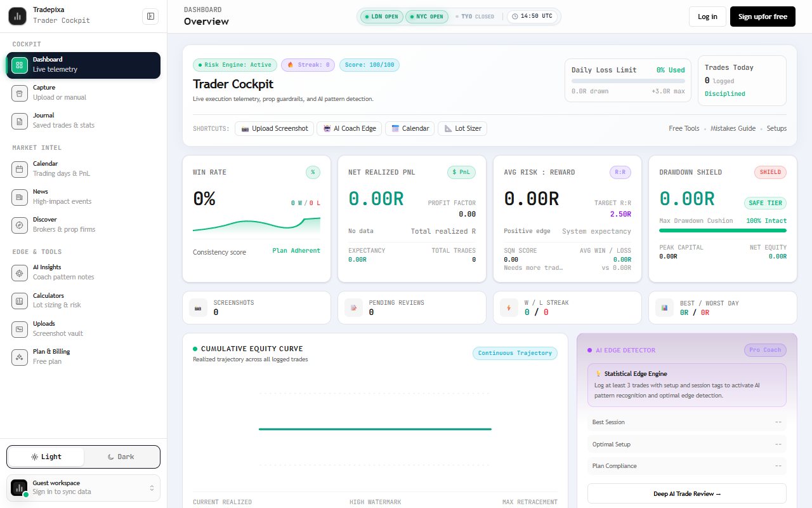Open the Upload Screenshot shortcut
The width and height of the screenshot is (812, 508).
pos(274,128)
